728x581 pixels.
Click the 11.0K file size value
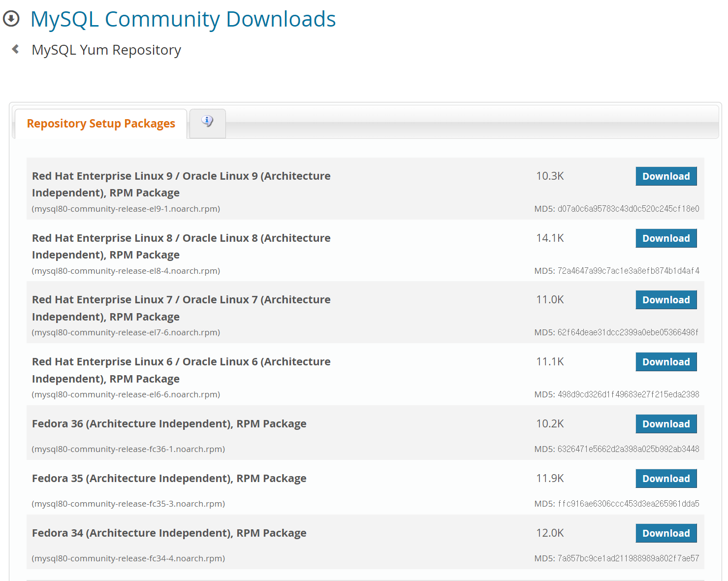(x=550, y=300)
